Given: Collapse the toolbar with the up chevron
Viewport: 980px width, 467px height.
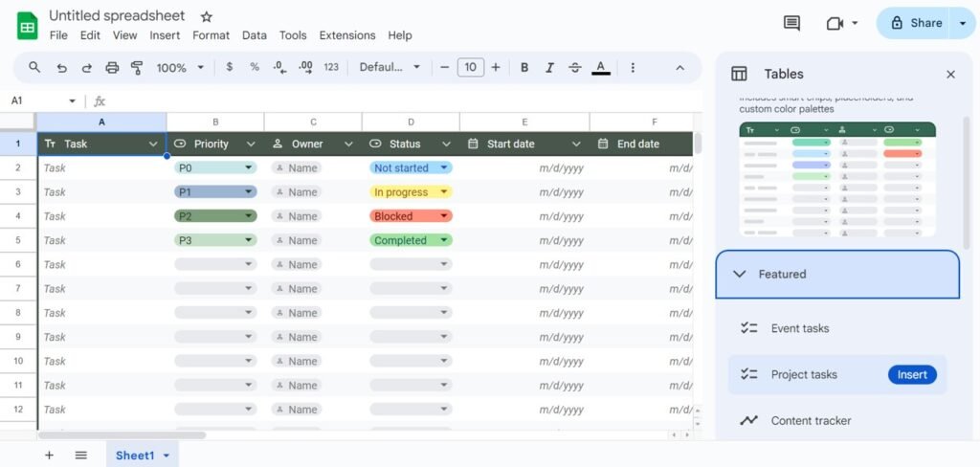Looking at the screenshot, I should (680, 68).
